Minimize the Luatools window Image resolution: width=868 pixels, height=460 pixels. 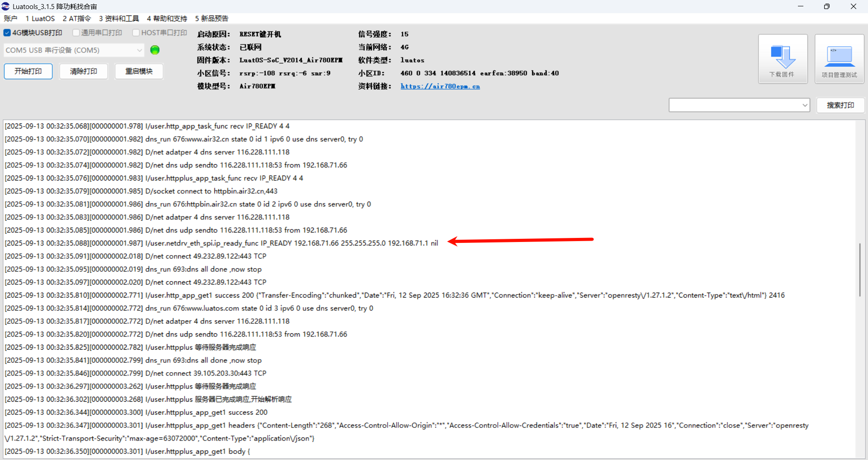click(x=801, y=6)
